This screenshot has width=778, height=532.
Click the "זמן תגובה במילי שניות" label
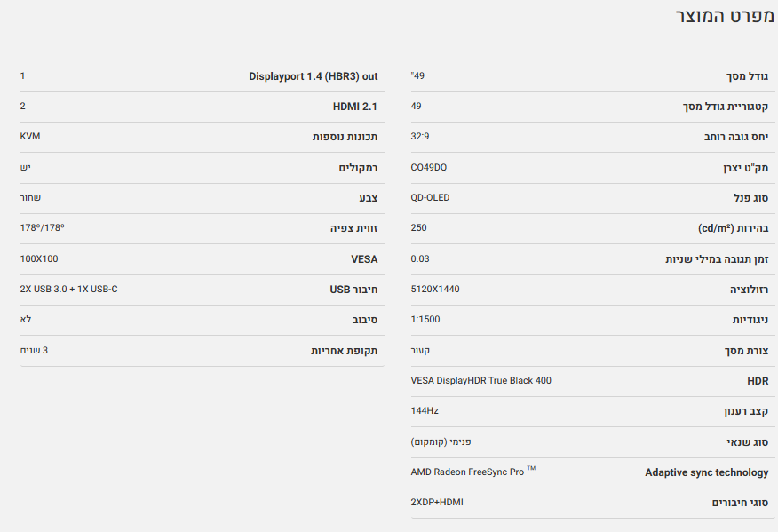[x=717, y=259]
